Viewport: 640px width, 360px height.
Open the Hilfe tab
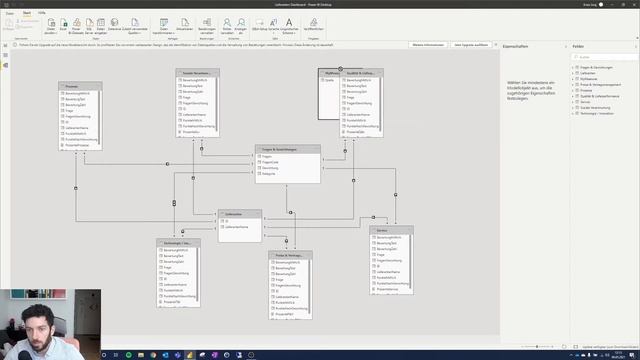pos(42,13)
